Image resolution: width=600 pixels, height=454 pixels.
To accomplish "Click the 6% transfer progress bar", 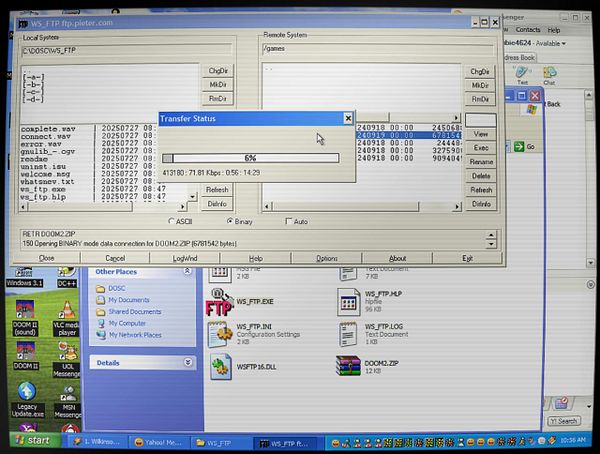I will click(250, 158).
